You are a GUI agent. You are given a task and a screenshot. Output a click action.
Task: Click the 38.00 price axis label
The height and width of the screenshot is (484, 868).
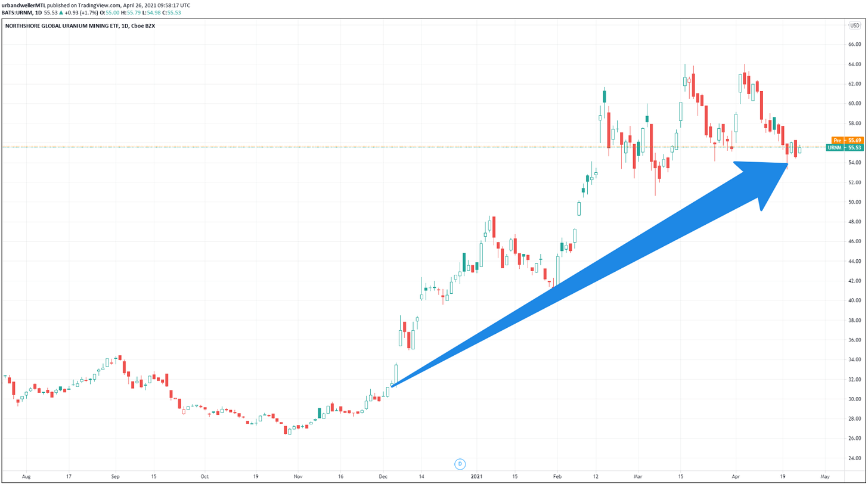click(854, 320)
